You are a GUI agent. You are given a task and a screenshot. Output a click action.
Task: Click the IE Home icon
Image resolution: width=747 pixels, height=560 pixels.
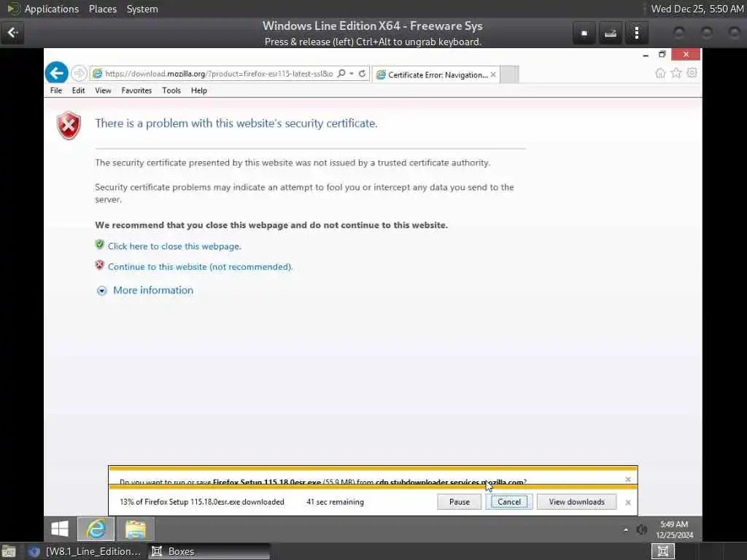tap(660, 73)
